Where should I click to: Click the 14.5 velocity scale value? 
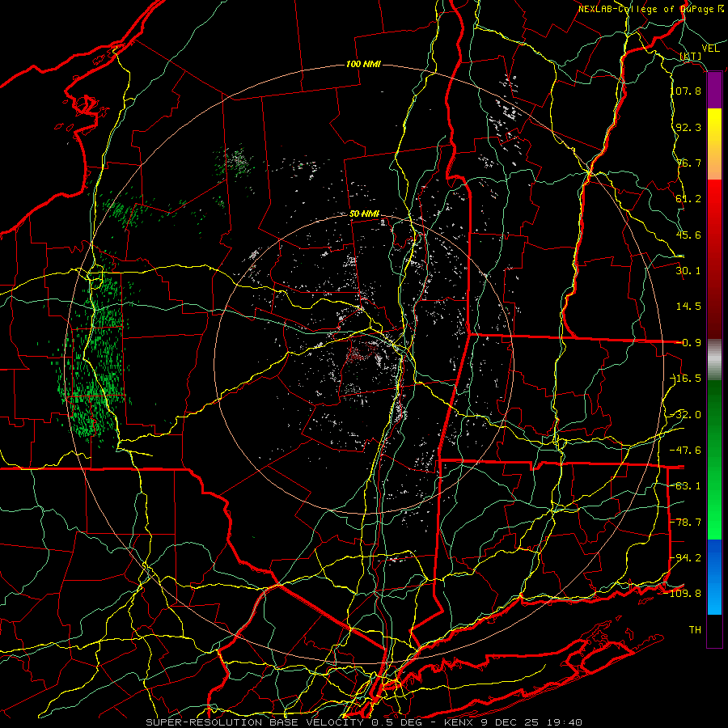pyautogui.click(x=688, y=306)
